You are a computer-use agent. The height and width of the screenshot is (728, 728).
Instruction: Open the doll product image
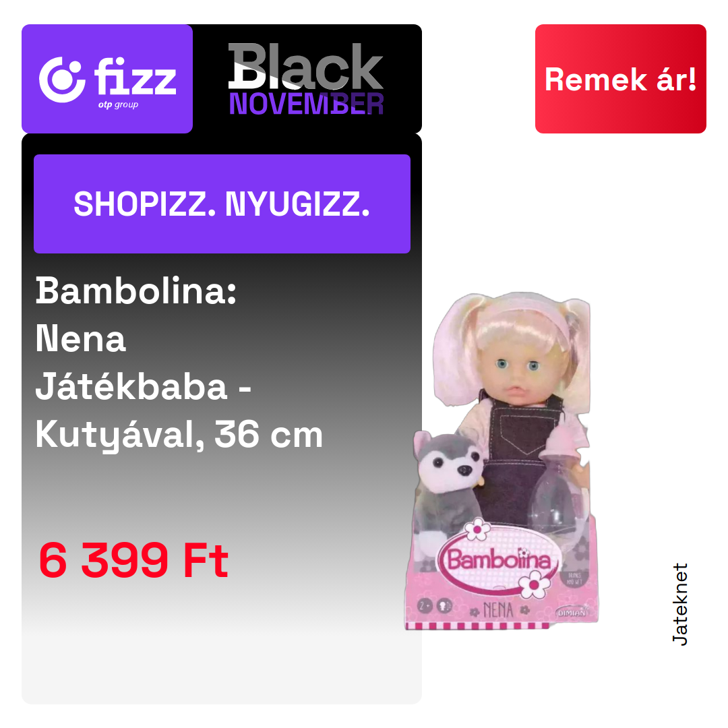click(502, 460)
